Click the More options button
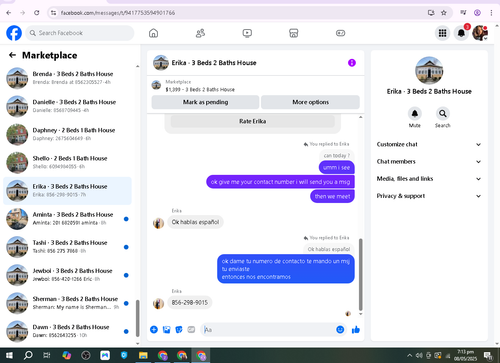This screenshot has width=500, height=363. (310, 102)
